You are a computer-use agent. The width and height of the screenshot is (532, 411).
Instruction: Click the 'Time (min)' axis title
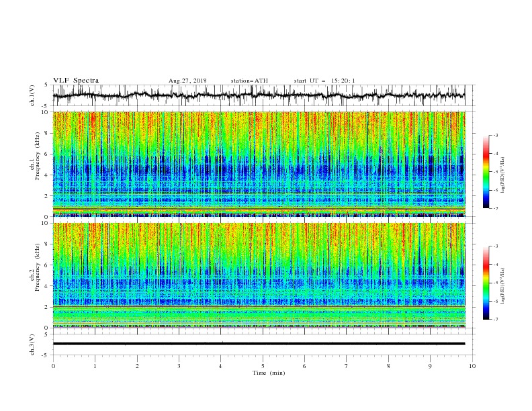(x=269, y=373)
